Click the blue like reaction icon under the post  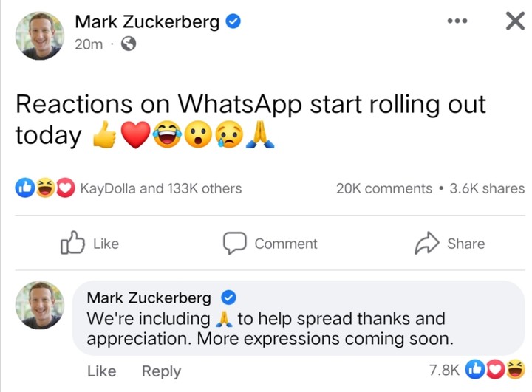[24, 188]
